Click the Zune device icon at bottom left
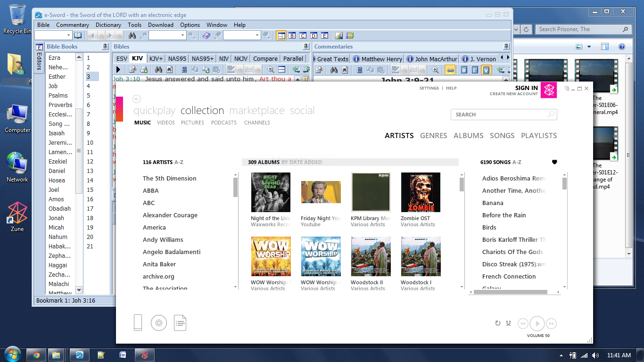Screen dimensions: 644x362 (x=138, y=322)
